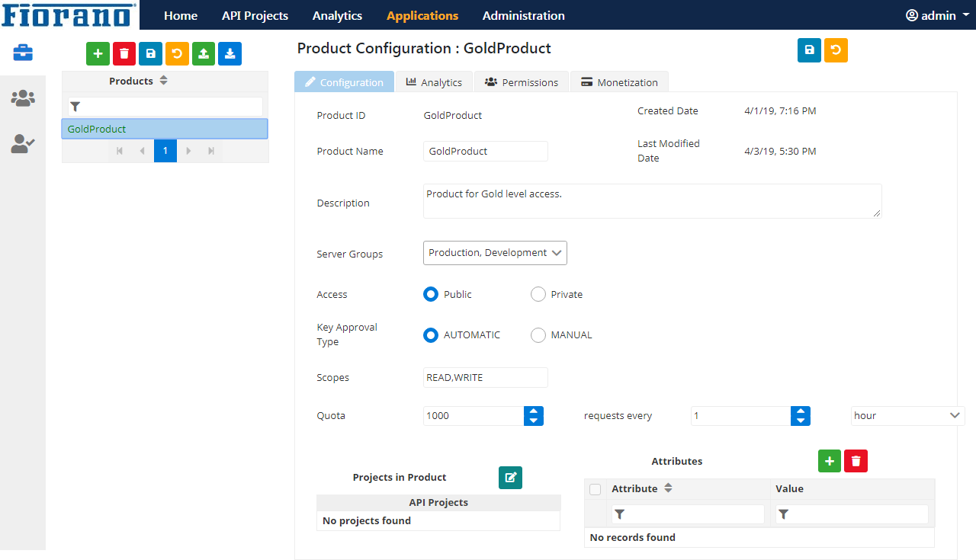
Task: Switch to the product Analytics tab
Action: (x=434, y=82)
